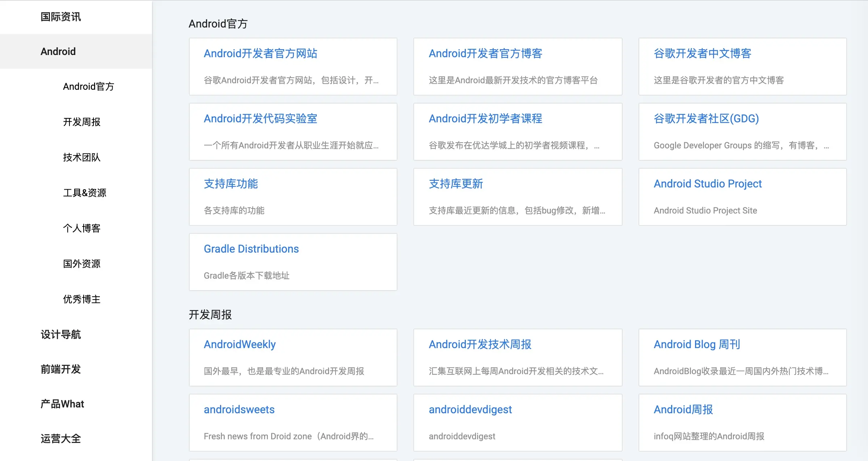Click description beginning 支持库最近更新的信息

point(517,211)
